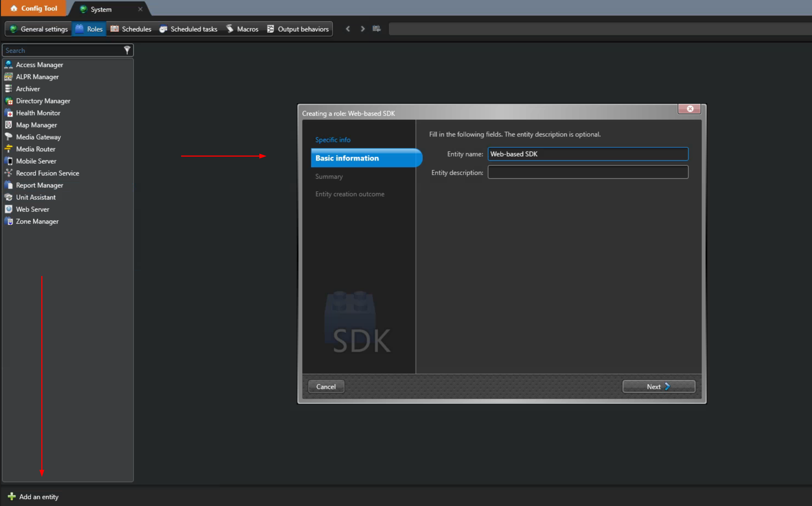Select Record Fusion Service in roles list
812x506 pixels.
pos(68,173)
